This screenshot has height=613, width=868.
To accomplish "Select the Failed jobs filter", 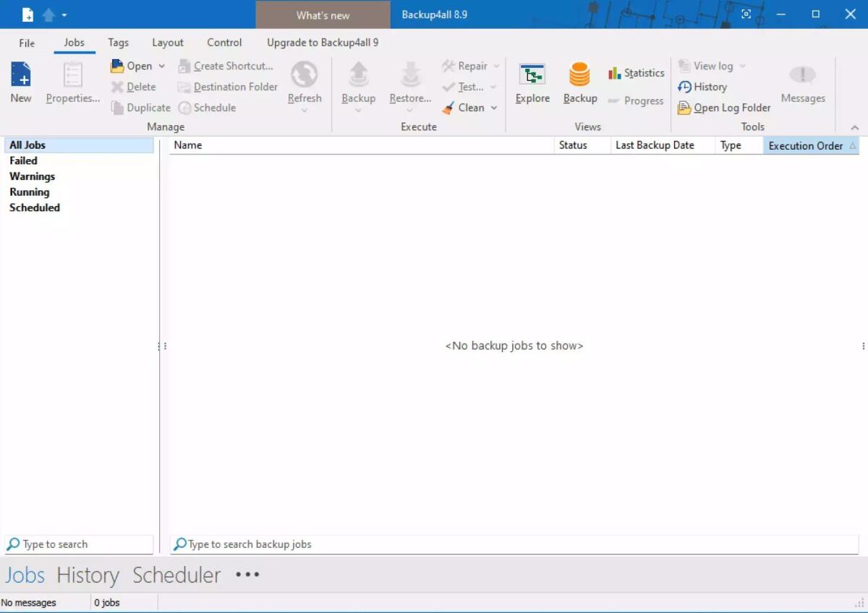I will (23, 160).
